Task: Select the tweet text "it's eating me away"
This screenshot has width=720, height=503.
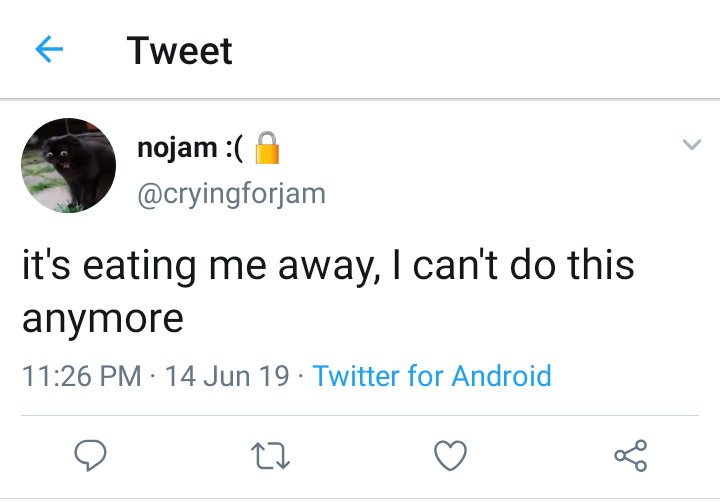Action: pyautogui.click(x=201, y=266)
